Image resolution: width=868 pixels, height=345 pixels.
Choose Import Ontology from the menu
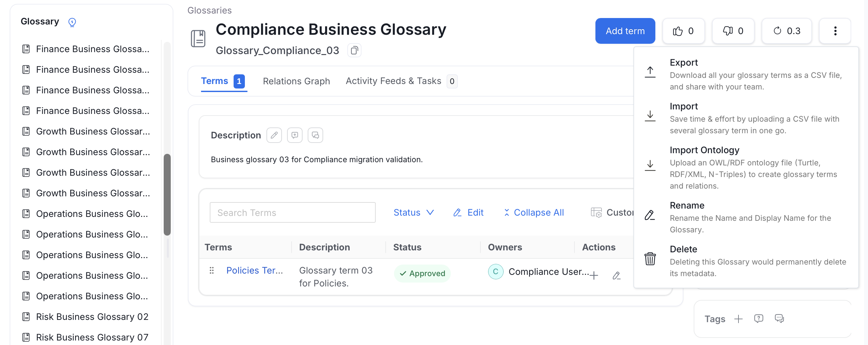746,168
